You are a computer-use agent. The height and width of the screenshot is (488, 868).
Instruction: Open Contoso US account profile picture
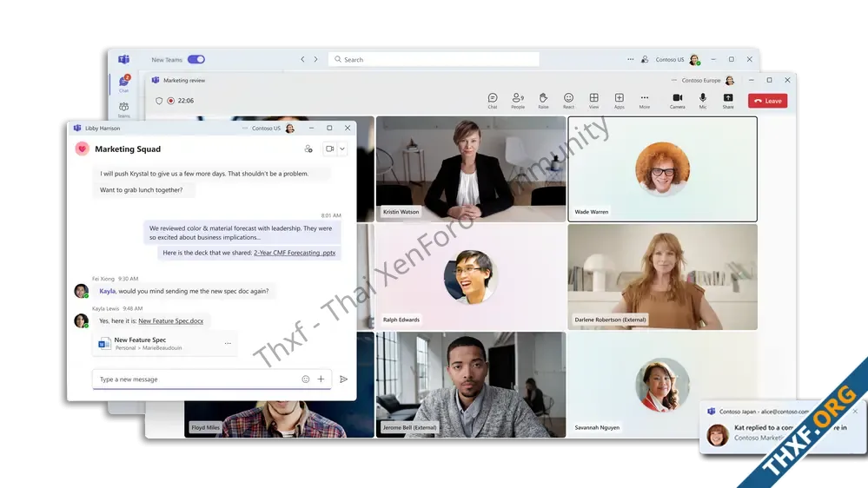click(x=695, y=59)
